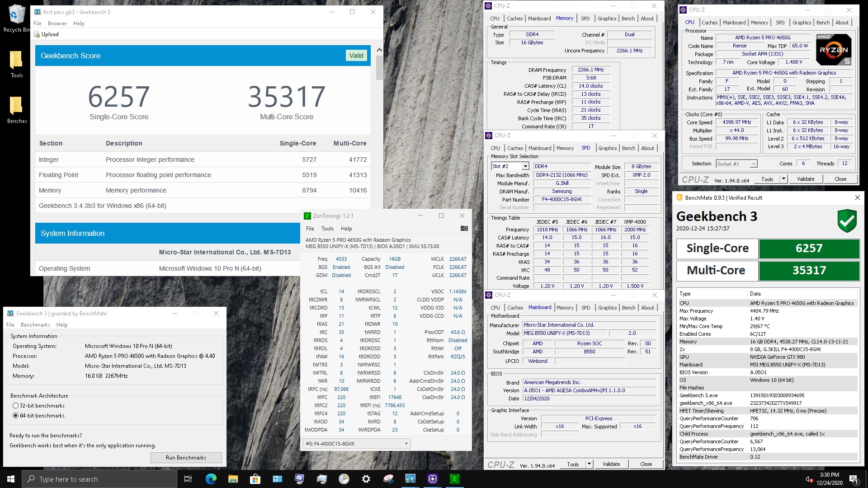Open Task View from the taskbar
The width and height of the screenshot is (868, 488).
[x=188, y=479]
